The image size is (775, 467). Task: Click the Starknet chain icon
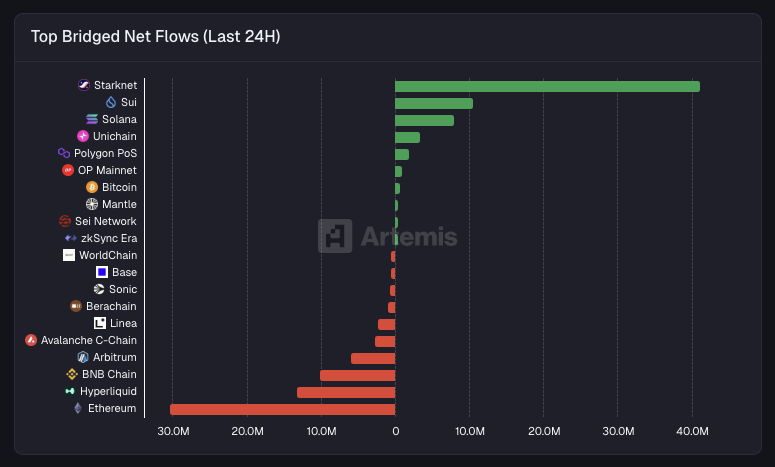coord(84,85)
